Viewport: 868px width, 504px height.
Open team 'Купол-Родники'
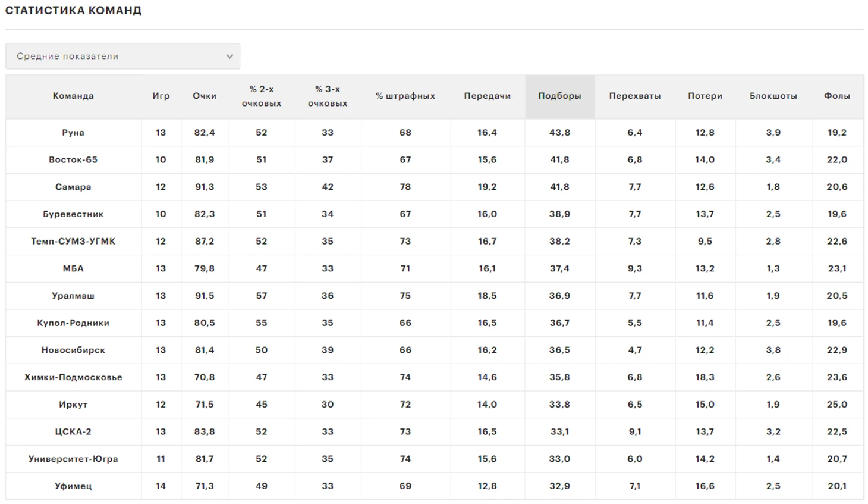coord(73,323)
